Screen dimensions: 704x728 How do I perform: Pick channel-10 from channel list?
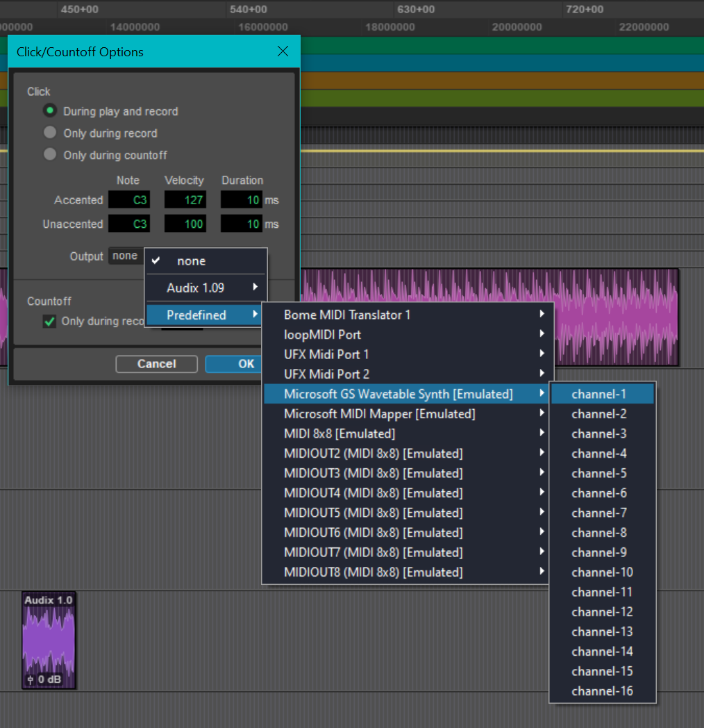(x=602, y=572)
